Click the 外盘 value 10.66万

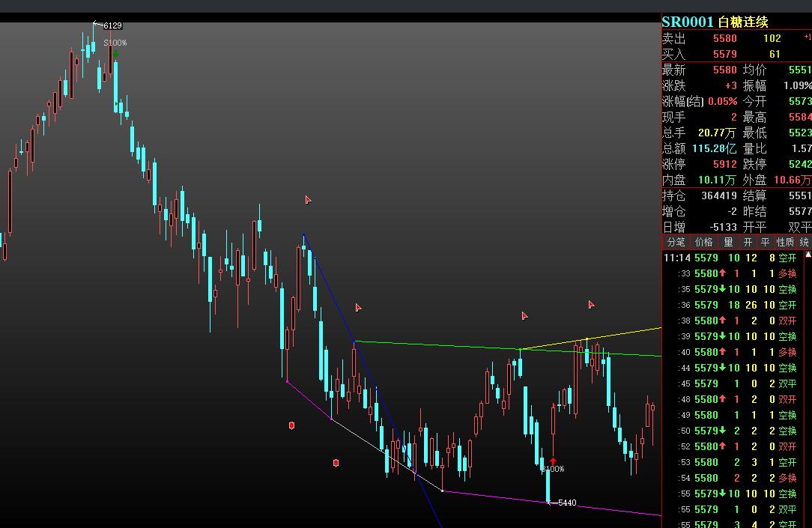793,180
